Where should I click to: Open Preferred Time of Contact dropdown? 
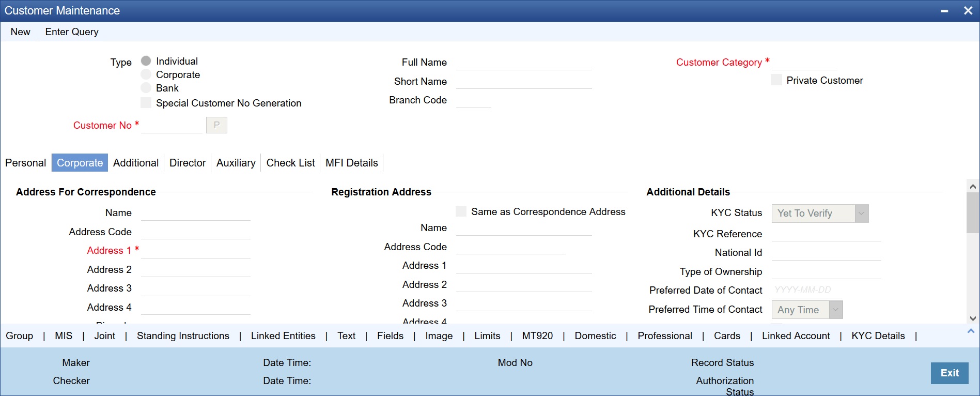point(807,310)
